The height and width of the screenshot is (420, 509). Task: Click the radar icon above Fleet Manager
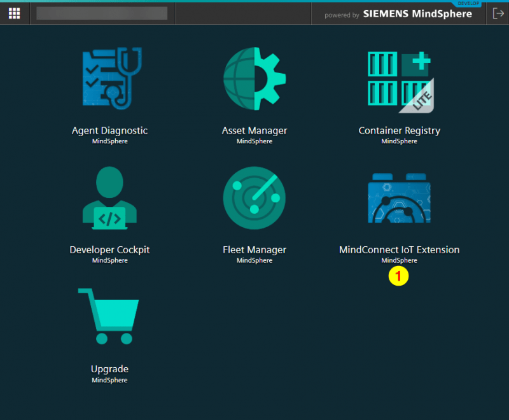(254, 198)
